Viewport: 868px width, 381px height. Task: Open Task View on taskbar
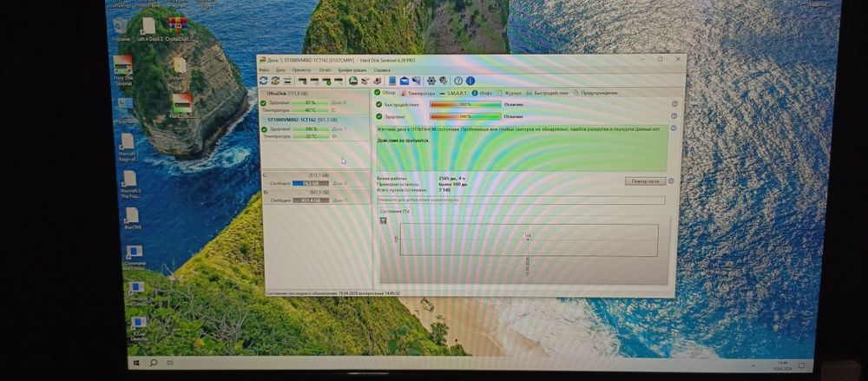[170, 363]
